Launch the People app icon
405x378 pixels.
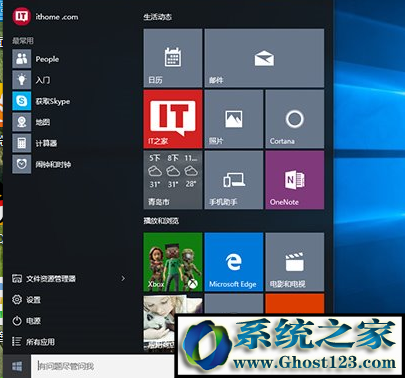[x=22, y=59]
